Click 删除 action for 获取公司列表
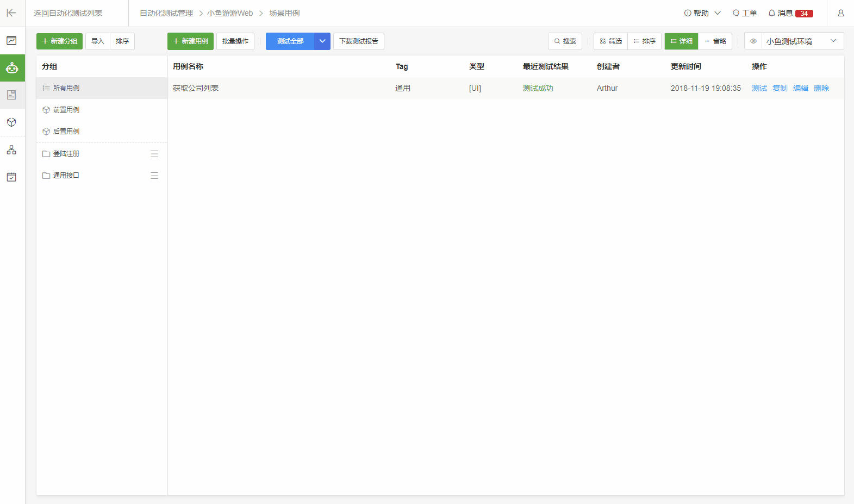The image size is (854, 504). point(821,88)
